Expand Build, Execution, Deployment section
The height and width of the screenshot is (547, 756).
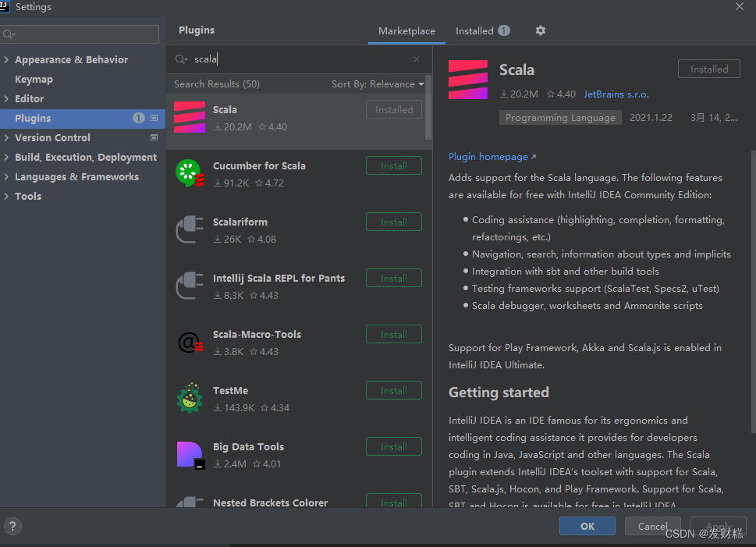[x=6, y=158]
